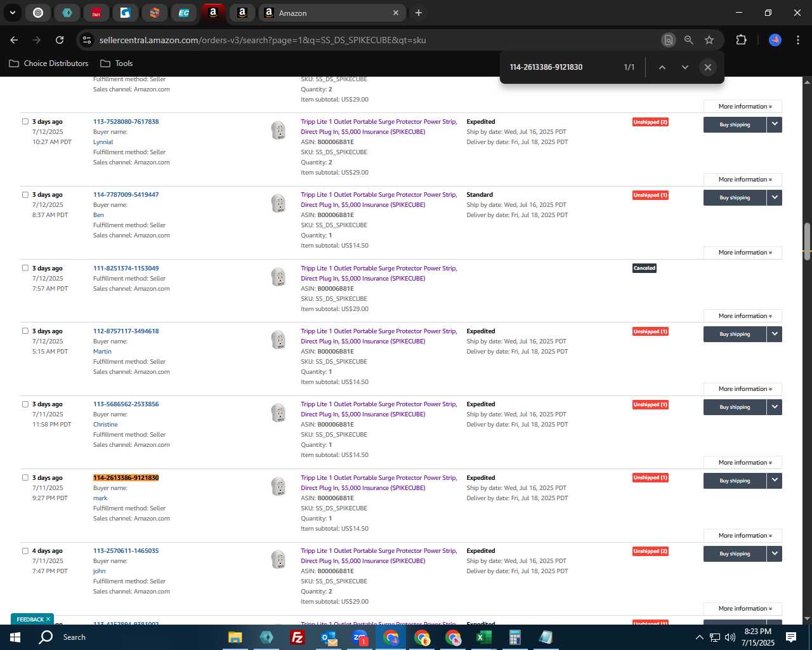Expand More information for Lynnial's order
Viewport: 812px width, 650px height.
(x=742, y=180)
